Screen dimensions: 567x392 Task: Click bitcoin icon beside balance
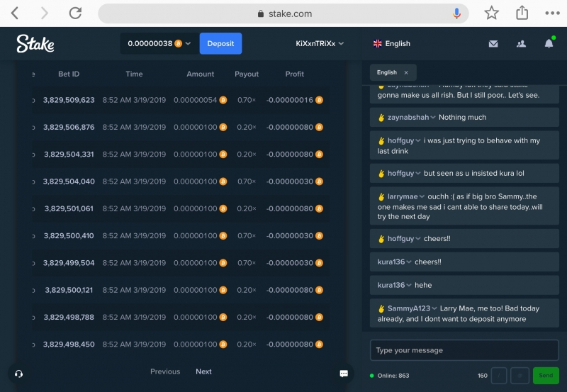(x=179, y=43)
